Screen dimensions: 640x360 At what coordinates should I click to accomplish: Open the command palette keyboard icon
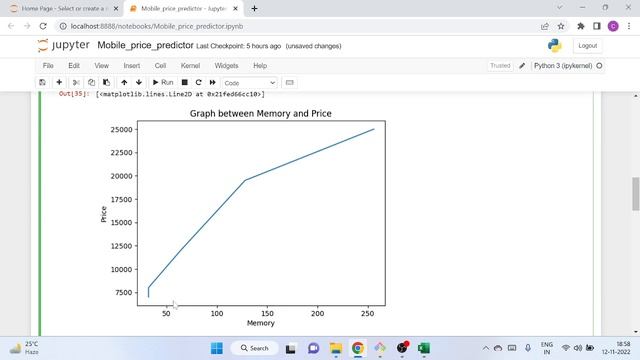(289, 82)
